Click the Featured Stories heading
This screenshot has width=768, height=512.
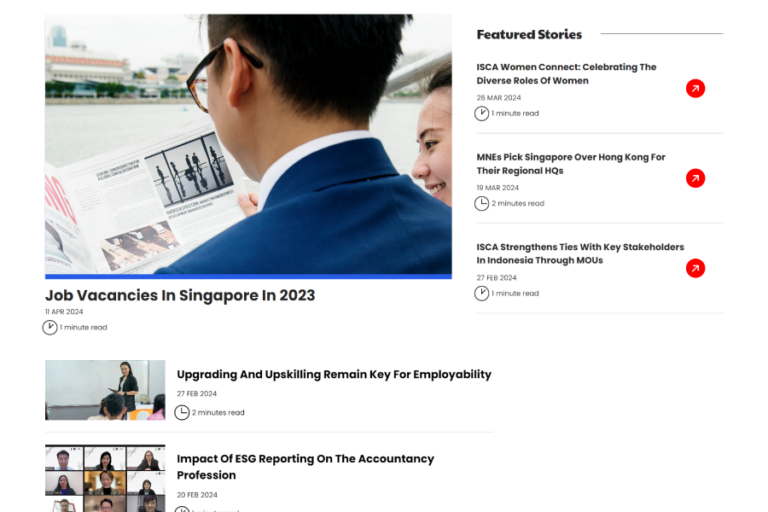click(529, 34)
